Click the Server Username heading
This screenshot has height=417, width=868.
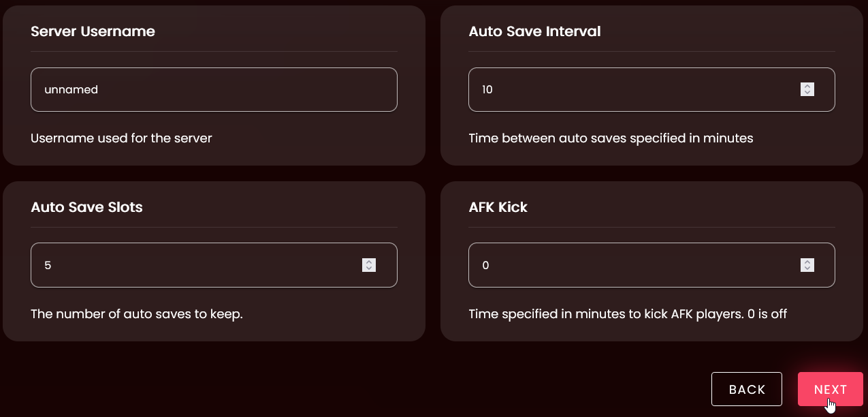point(93,31)
